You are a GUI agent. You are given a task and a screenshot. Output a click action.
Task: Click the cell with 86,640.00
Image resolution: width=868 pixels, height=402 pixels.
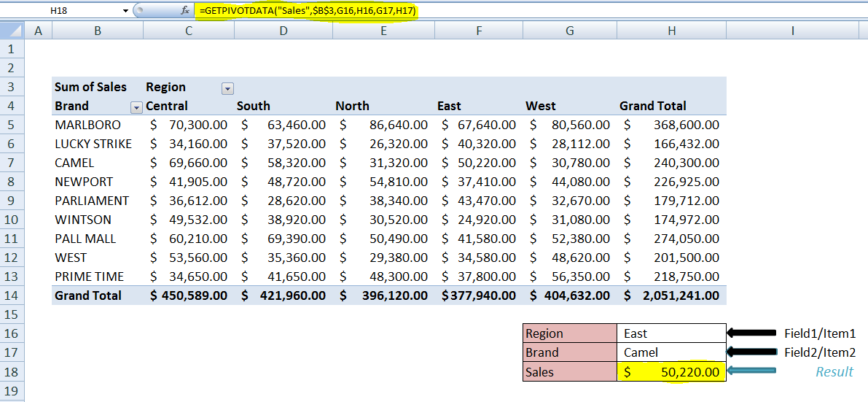(x=383, y=125)
